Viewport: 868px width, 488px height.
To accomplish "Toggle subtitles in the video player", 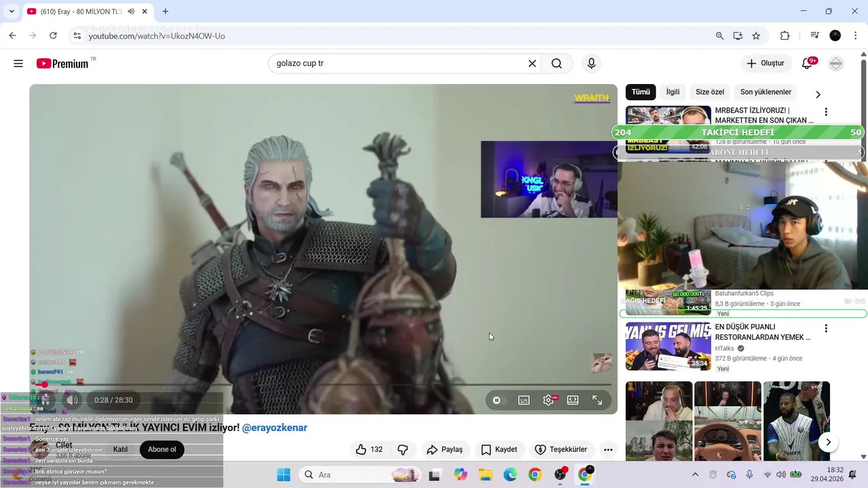I will click(524, 400).
